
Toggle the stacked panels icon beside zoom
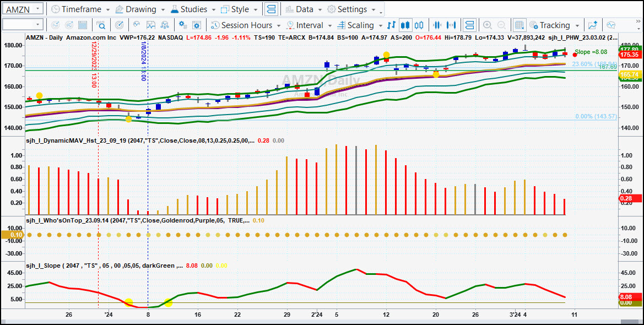click(469, 25)
